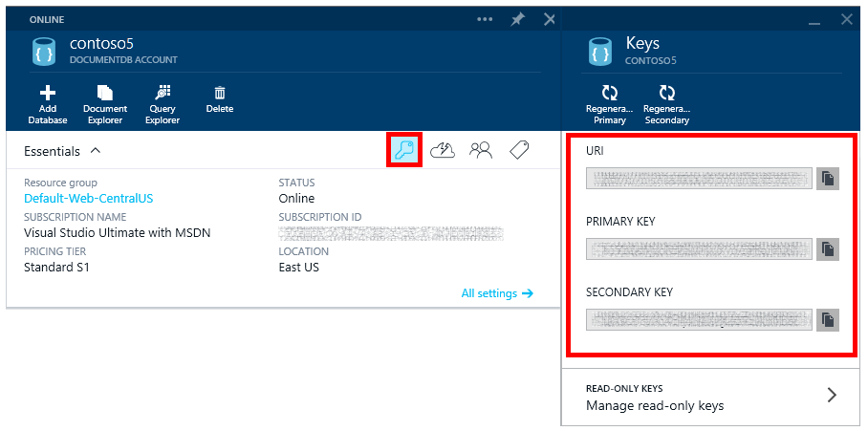Select the Secondary Key field
The width and height of the screenshot is (868, 431).
tap(699, 320)
